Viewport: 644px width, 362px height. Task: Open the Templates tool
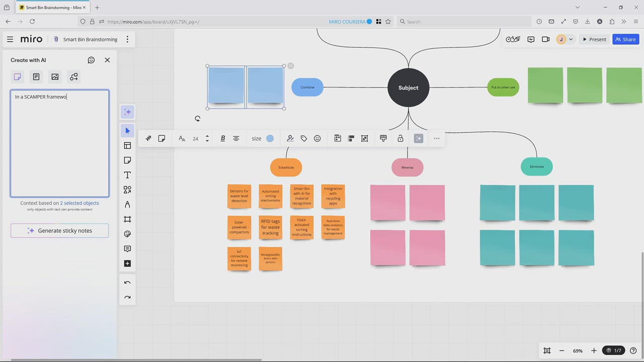(127, 146)
